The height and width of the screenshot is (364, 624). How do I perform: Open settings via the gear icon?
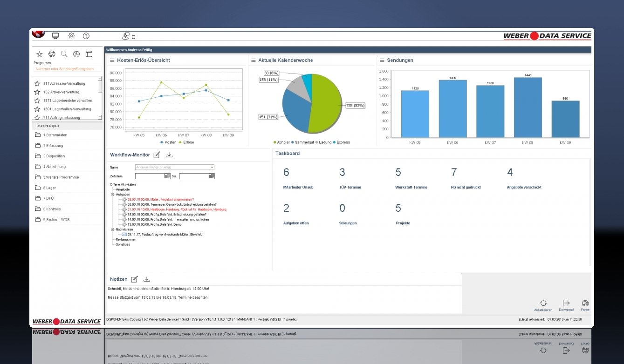click(x=71, y=36)
